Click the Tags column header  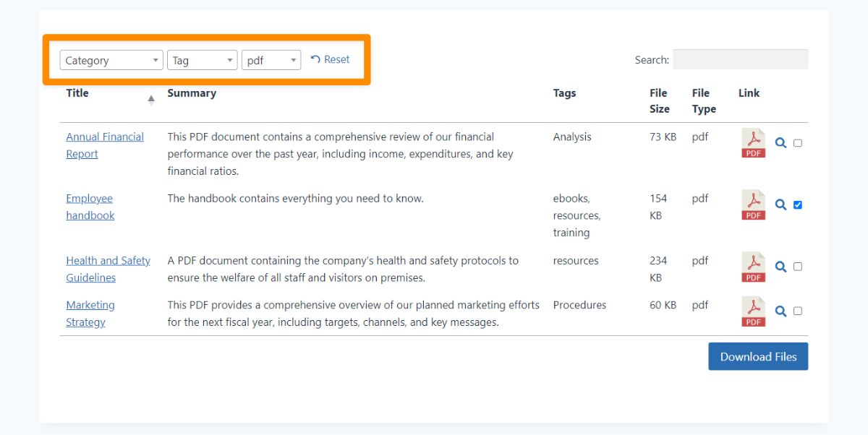coord(565,93)
